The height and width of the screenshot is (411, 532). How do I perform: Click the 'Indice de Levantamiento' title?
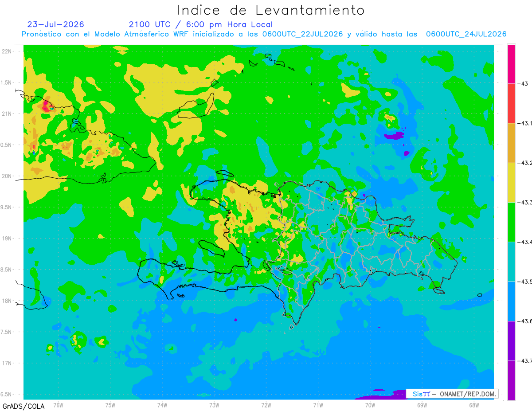pyautogui.click(x=270, y=10)
